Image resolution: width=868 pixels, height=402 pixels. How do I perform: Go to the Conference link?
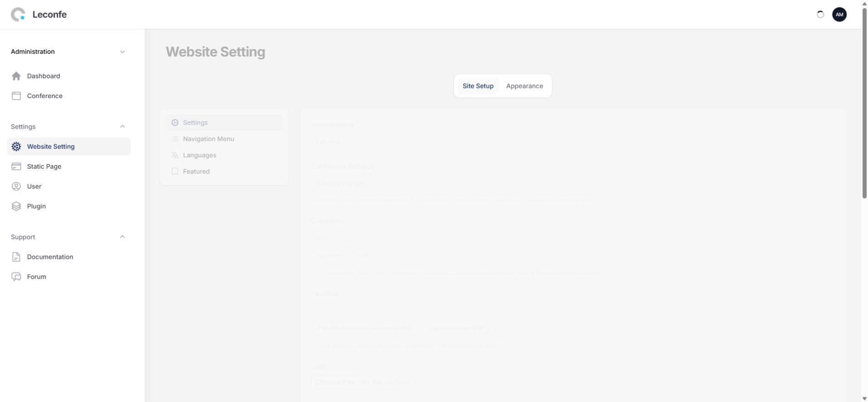click(69, 96)
